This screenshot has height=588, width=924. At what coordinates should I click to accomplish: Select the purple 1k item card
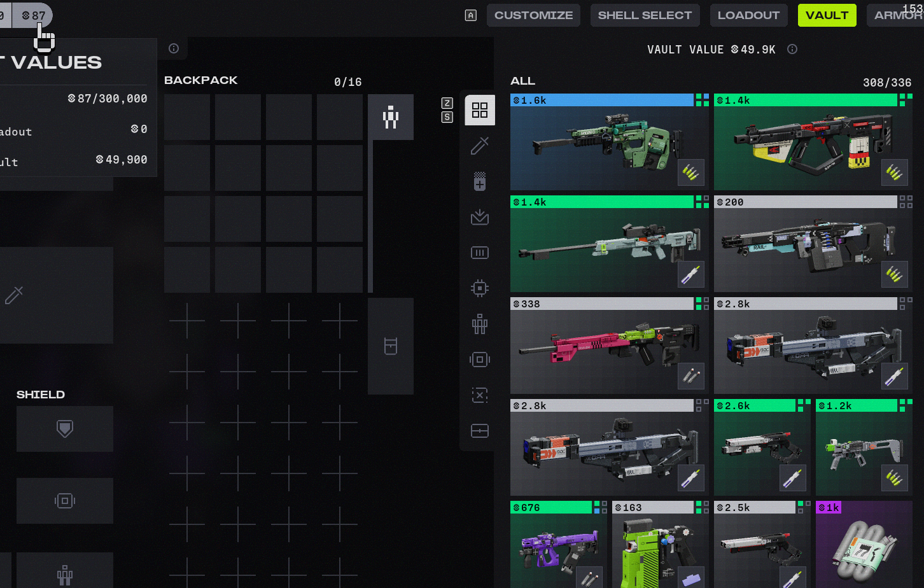[x=864, y=545]
